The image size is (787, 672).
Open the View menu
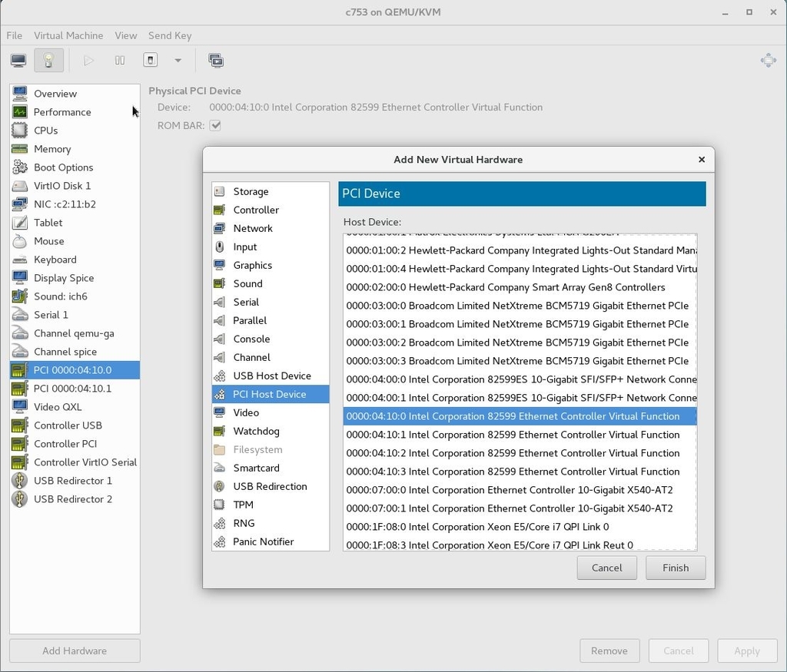point(125,35)
